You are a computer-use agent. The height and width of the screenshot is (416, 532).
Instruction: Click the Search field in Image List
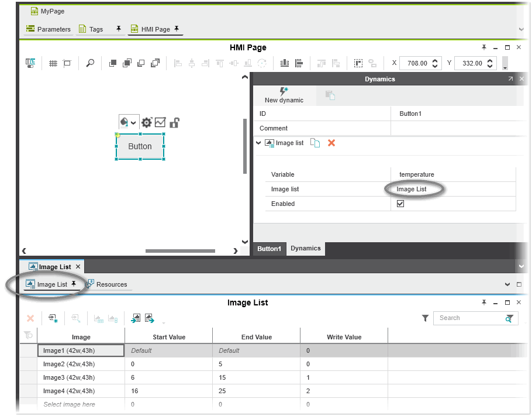[x=469, y=318]
